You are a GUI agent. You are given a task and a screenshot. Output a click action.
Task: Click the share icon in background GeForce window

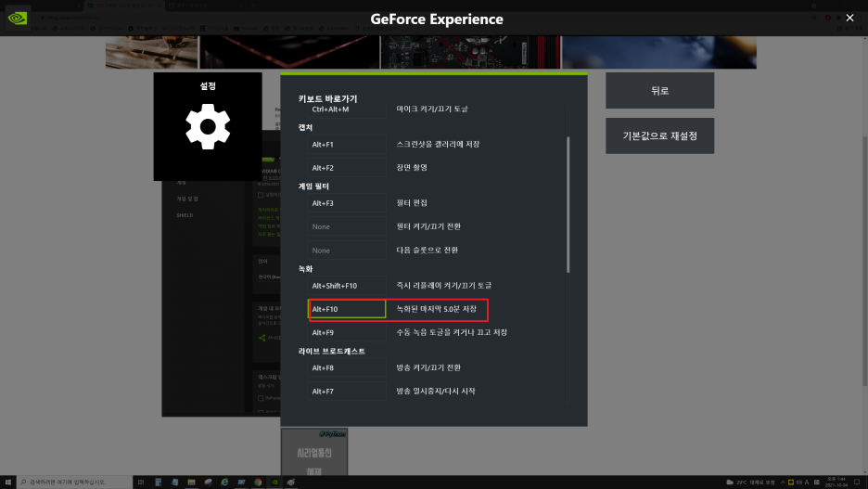click(262, 338)
